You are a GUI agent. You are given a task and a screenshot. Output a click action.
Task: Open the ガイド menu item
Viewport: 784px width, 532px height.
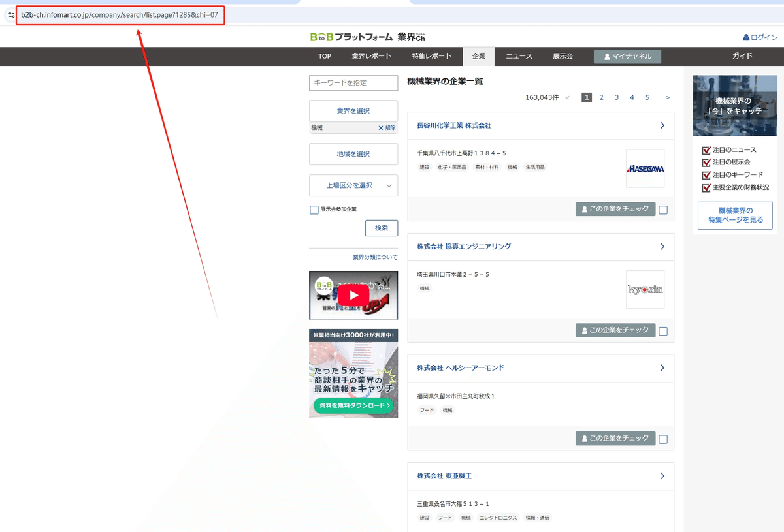pos(742,56)
